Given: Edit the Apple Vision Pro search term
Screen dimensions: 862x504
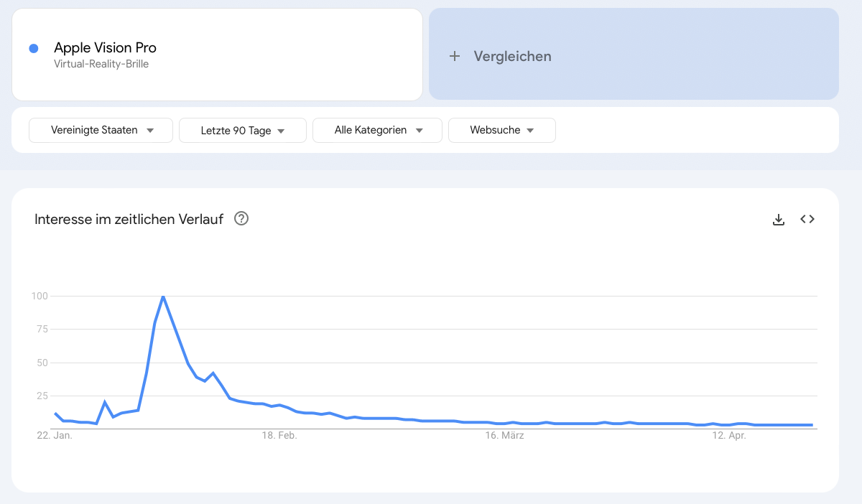Looking at the screenshot, I should (105, 48).
